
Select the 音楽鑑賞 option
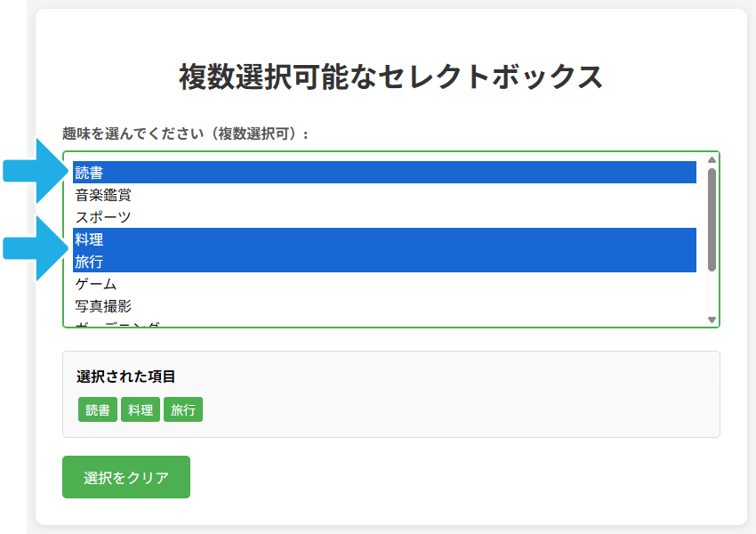pyautogui.click(x=384, y=194)
